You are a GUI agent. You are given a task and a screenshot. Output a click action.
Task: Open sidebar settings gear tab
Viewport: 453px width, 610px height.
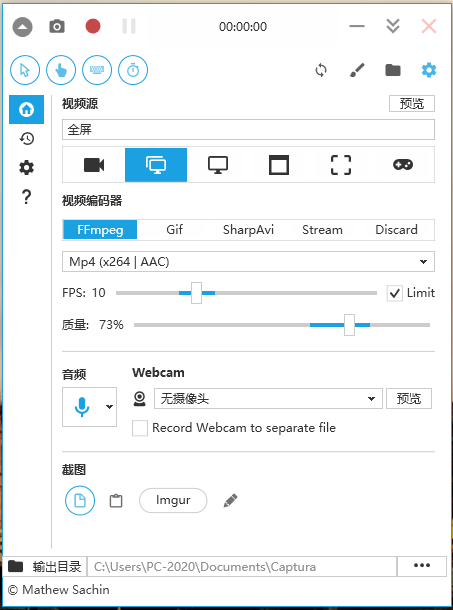[26, 168]
